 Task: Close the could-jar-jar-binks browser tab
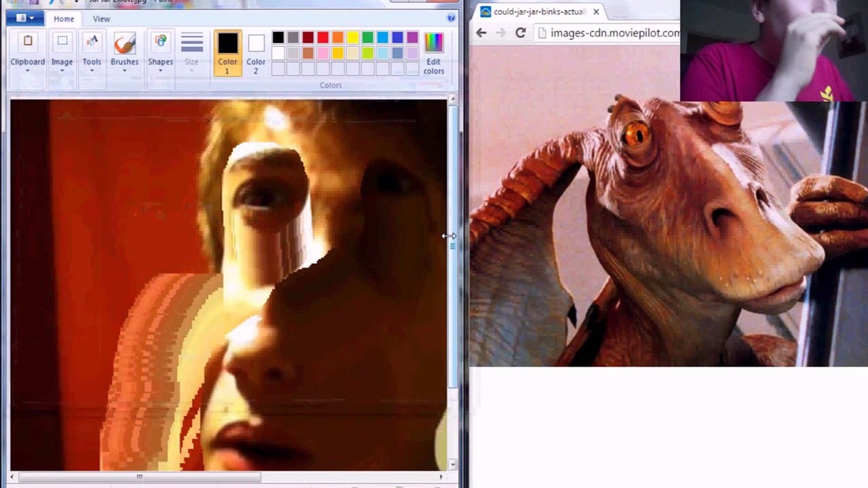pyautogui.click(x=596, y=12)
